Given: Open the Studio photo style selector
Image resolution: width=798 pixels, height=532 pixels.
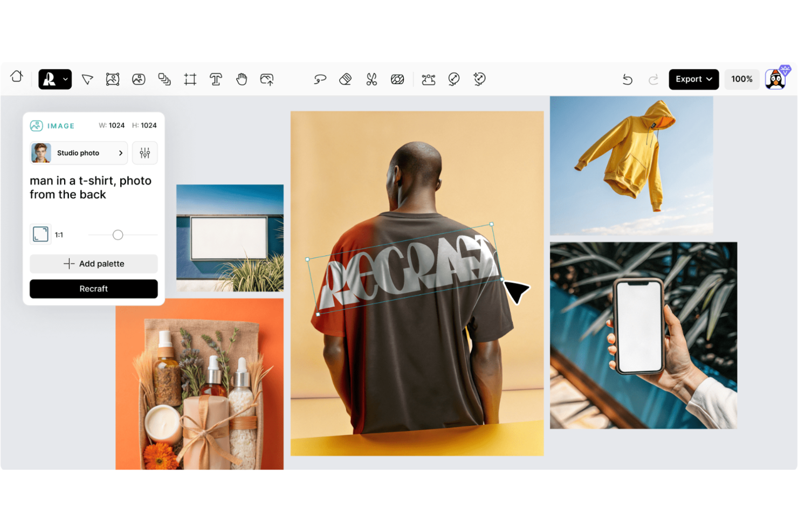Looking at the screenshot, I should [x=79, y=153].
